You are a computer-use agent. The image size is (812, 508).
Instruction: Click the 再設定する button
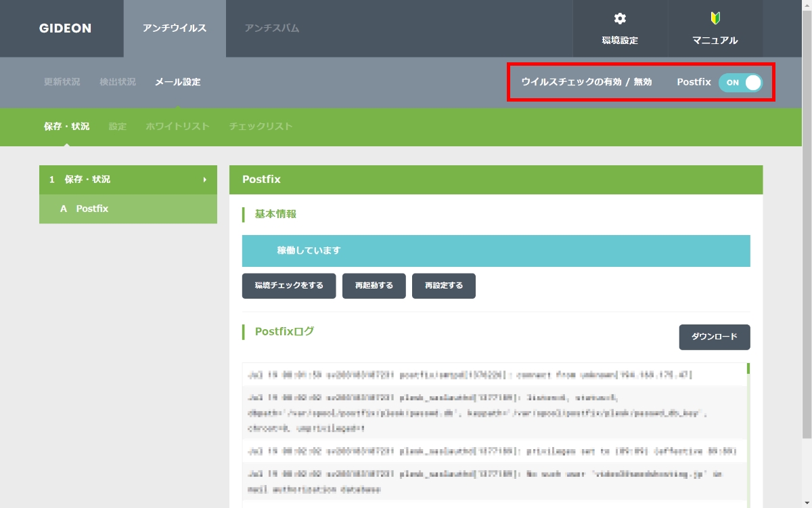(x=444, y=286)
